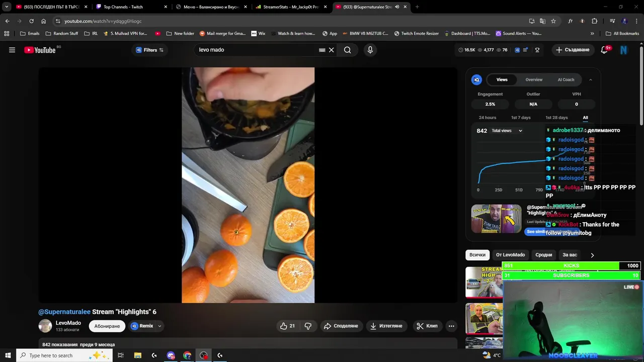Switch to the Overview tab in the vidIQ panel
Image resolution: width=644 pixels, height=362 pixels.
[x=534, y=79]
